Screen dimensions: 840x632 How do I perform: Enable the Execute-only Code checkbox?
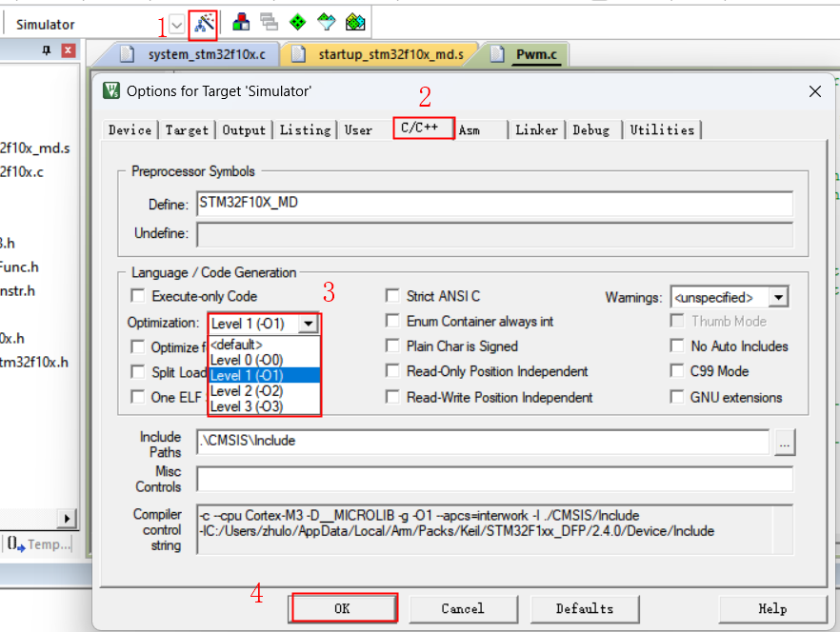(138, 296)
